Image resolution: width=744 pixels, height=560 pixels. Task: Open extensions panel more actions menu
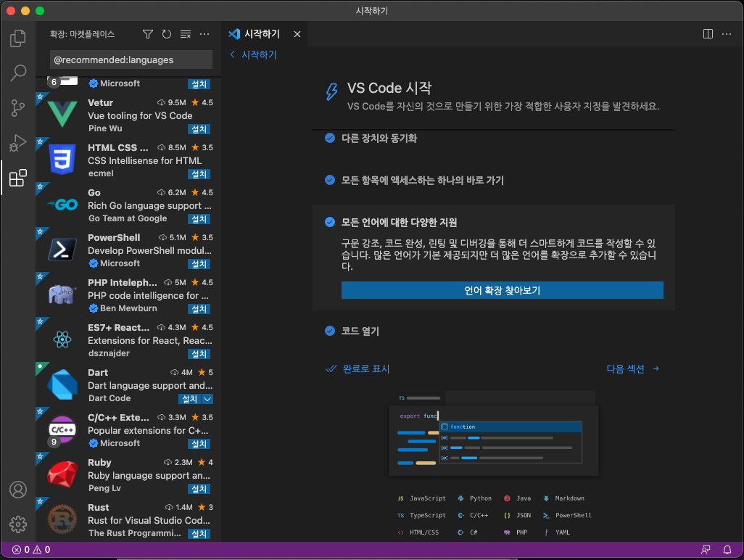(204, 34)
